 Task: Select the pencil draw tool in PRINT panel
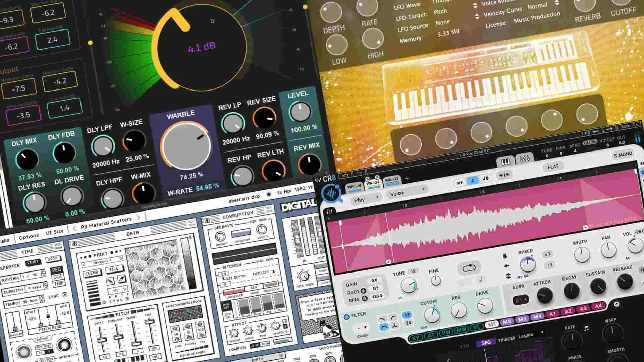pos(110,281)
